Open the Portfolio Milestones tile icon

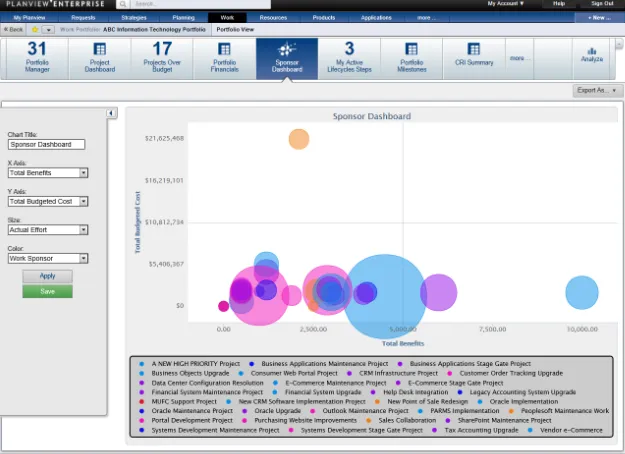click(x=411, y=49)
